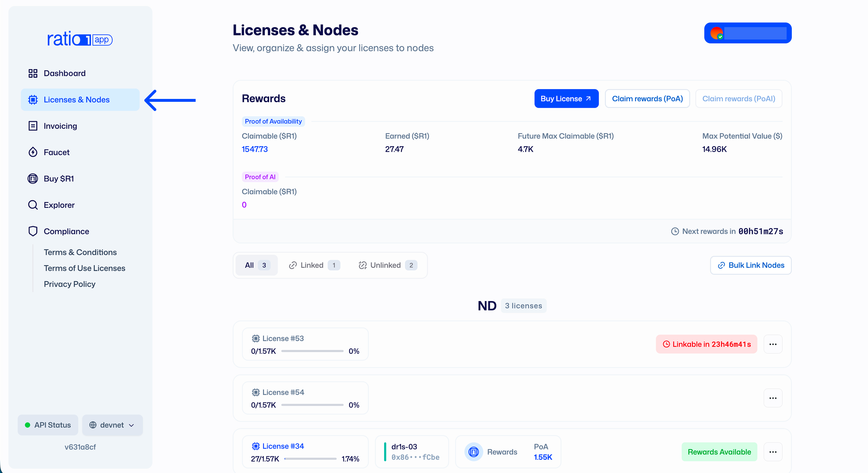Screen dimensions: 868x473
Task: Click the Max Potential Value 14.96K
Action: click(x=714, y=149)
